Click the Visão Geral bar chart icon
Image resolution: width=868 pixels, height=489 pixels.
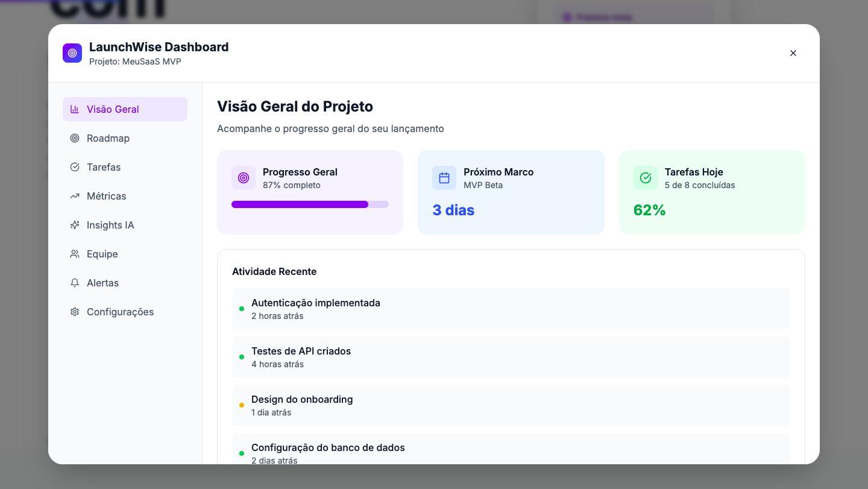point(75,109)
